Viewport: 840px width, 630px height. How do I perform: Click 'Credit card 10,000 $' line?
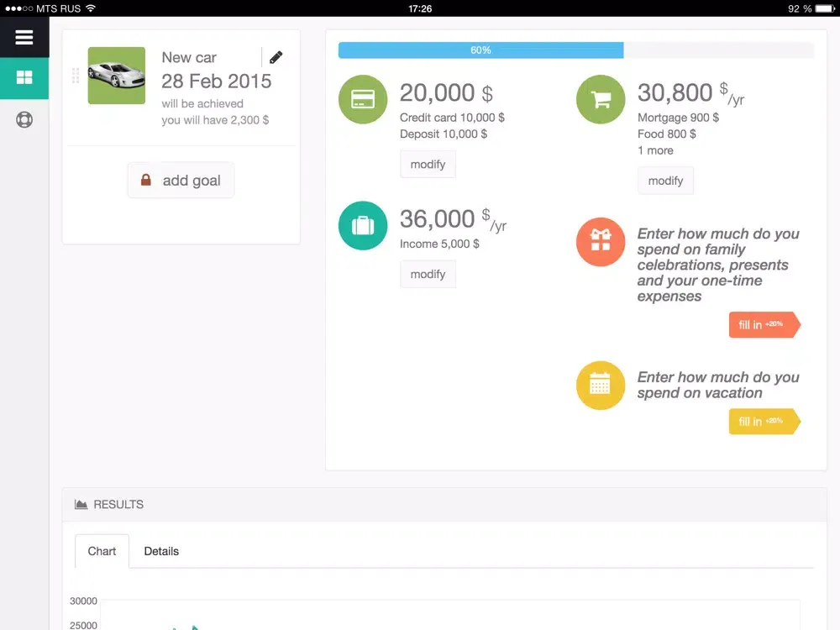(452, 118)
